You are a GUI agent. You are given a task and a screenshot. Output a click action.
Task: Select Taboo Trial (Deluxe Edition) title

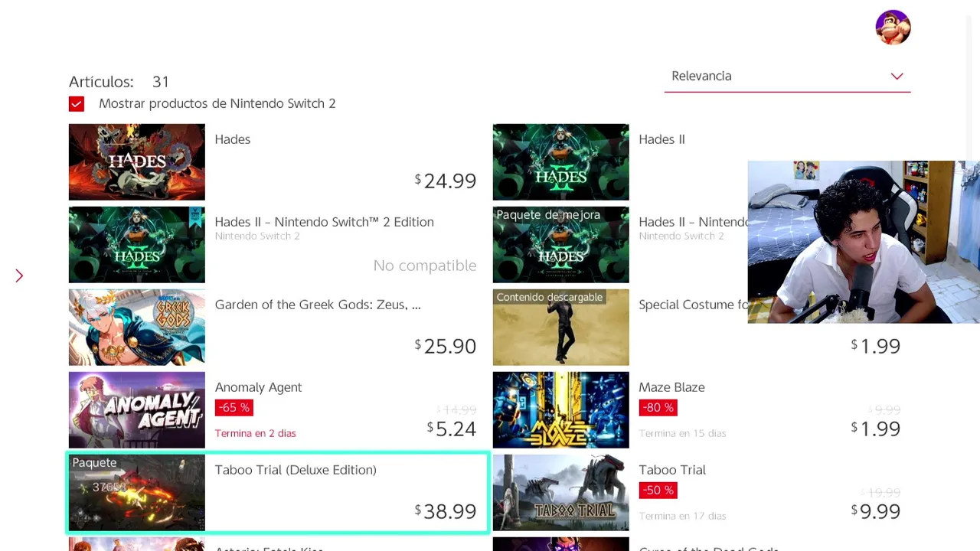[x=296, y=470]
